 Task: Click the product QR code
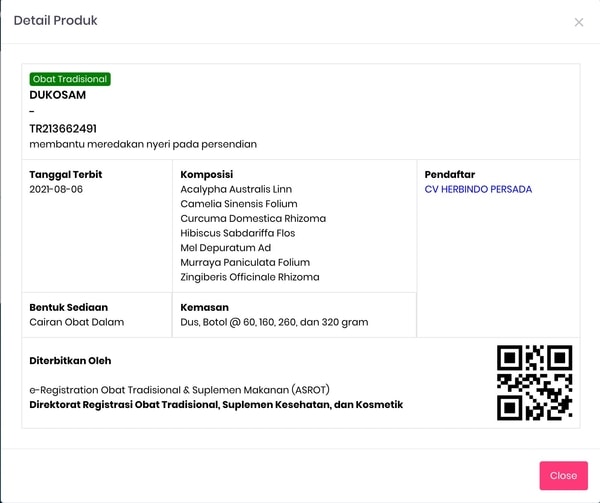(535, 383)
